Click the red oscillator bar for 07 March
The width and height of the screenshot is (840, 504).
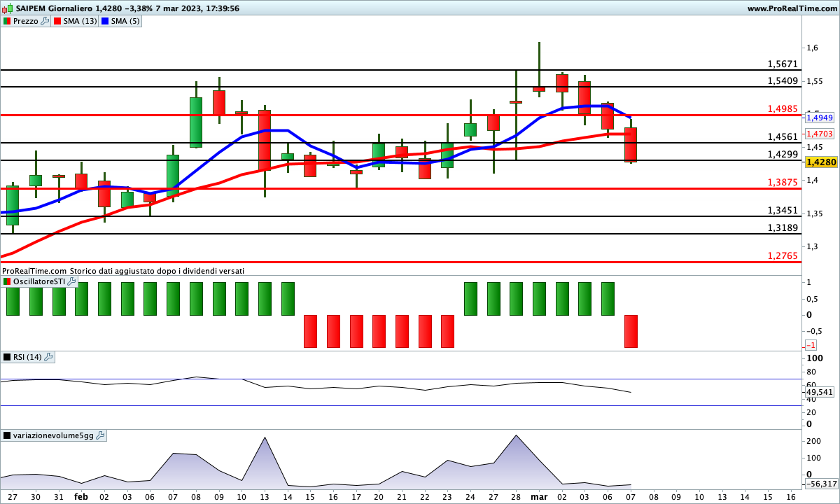pyautogui.click(x=631, y=331)
